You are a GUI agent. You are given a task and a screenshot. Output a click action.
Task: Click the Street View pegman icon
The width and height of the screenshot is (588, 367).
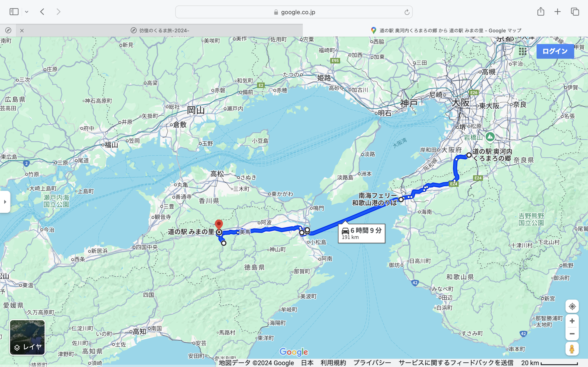click(572, 349)
